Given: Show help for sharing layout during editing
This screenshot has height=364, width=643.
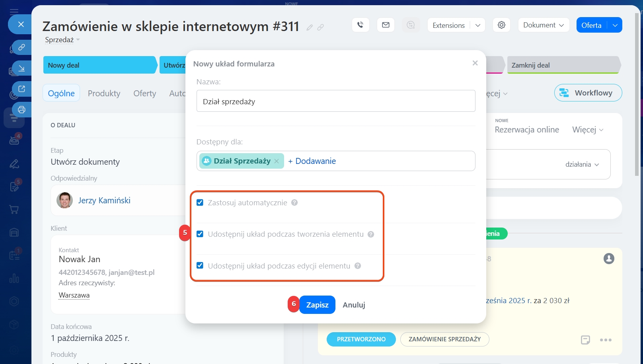Looking at the screenshot, I should point(358,266).
